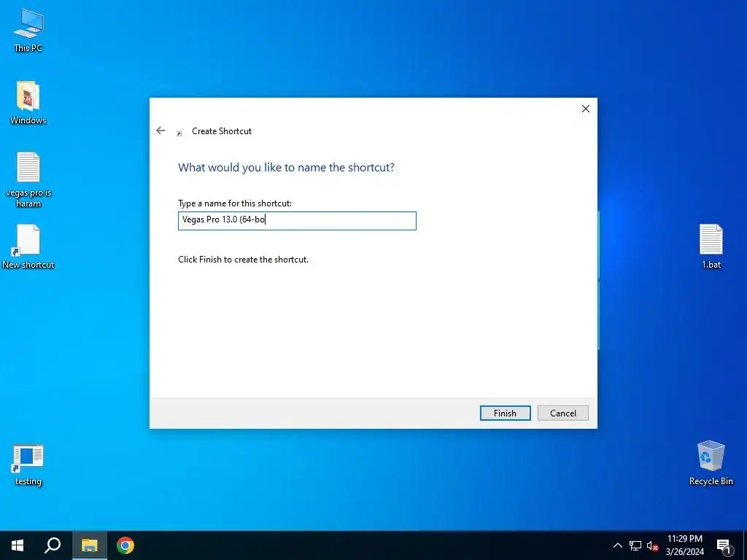Click the Show desktop strip beside the notification icon
Viewport: 747px width, 560px height.
tap(745, 545)
